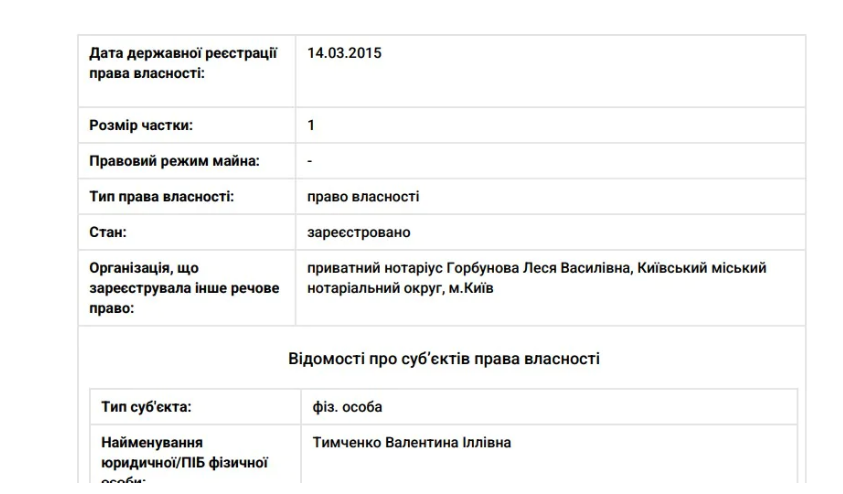The width and height of the screenshot is (843, 494).
Task: Click the dash value for 'Правовий режим майна'
Action: (x=310, y=161)
